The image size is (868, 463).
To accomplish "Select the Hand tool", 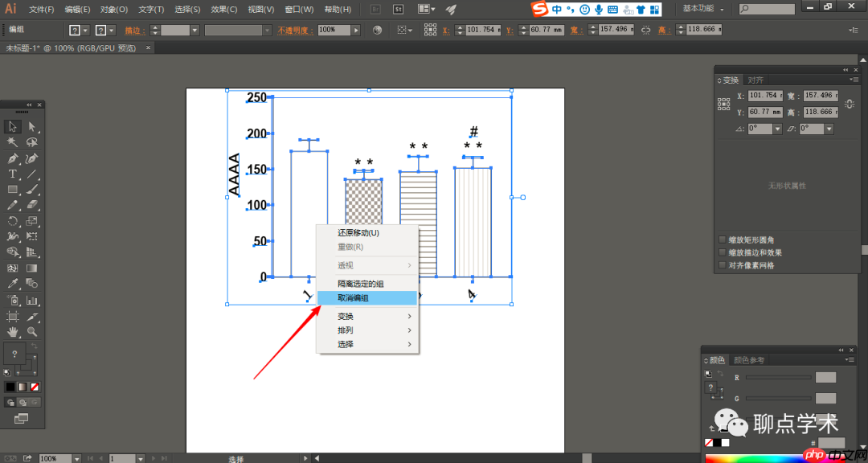I will (x=13, y=331).
